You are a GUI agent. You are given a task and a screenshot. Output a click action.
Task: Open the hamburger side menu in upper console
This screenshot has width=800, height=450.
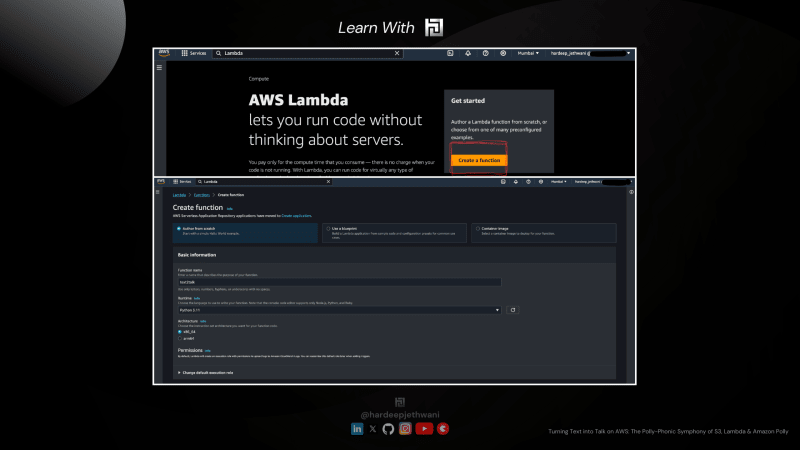click(159, 67)
